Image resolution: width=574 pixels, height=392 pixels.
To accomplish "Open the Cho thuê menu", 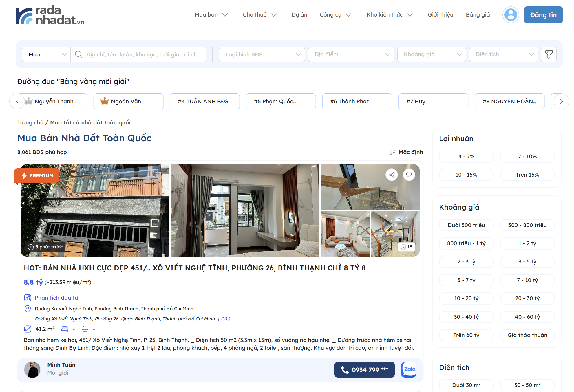I will pyautogui.click(x=259, y=15).
